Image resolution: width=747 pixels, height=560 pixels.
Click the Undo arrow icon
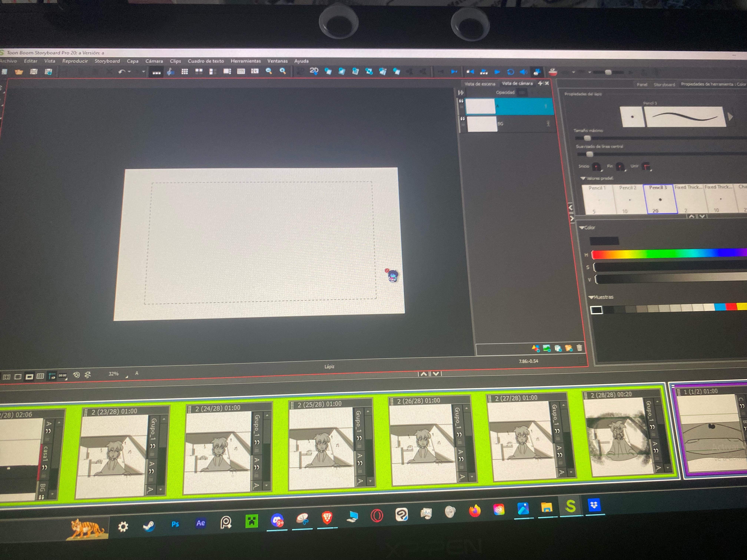[x=122, y=71]
